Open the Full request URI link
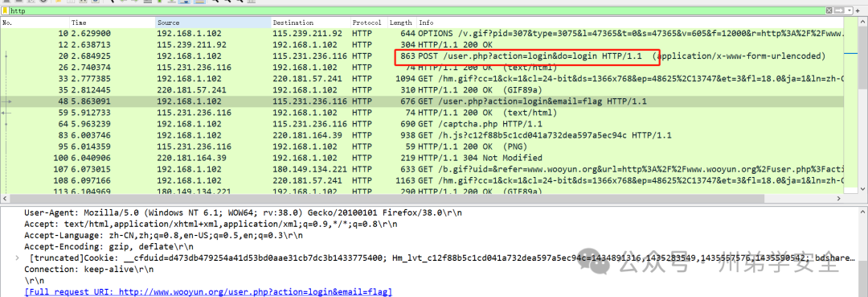This screenshot has height=297, width=868. (208, 291)
